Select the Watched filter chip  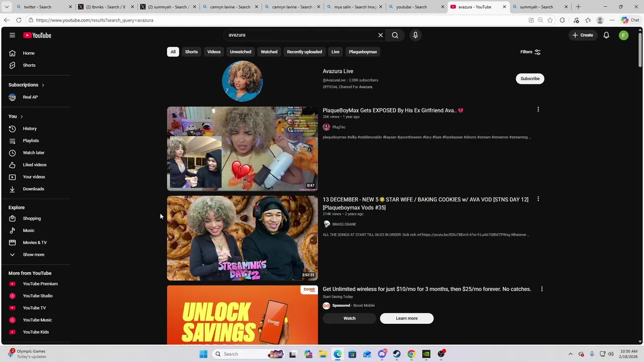tap(269, 52)
